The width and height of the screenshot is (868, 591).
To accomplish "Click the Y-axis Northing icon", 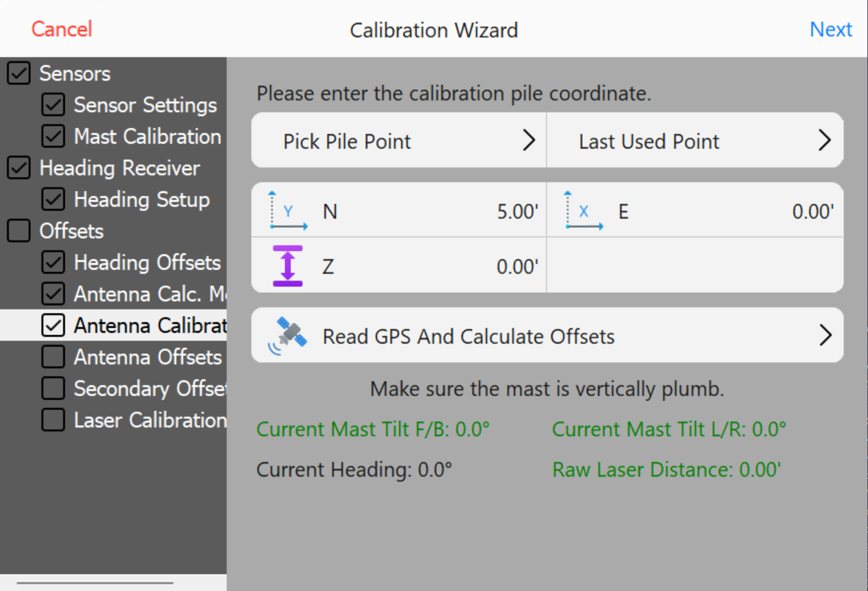I will [x=288, y=210].
